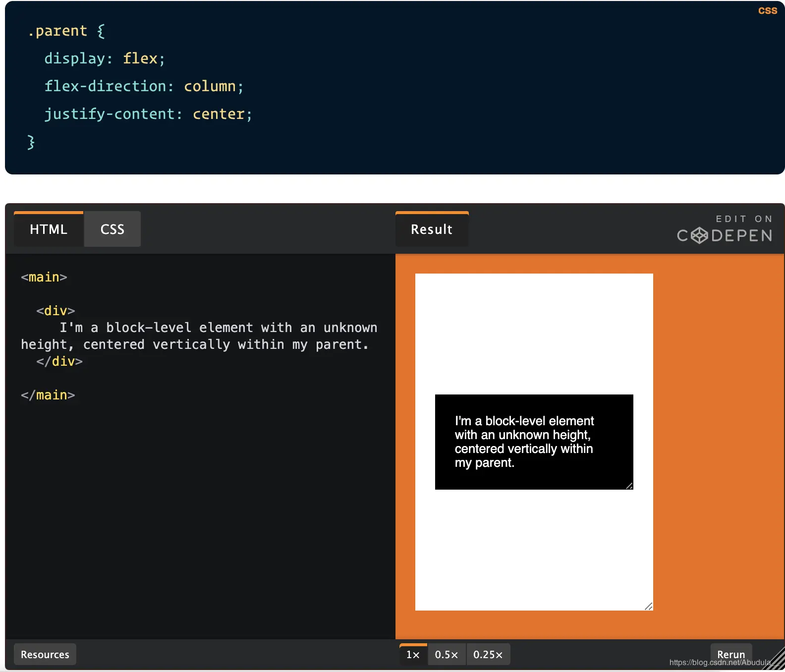Viewport: 785px width, 672px height.
Task: Click the CodePen logo icon
Action: coord(699,235)
